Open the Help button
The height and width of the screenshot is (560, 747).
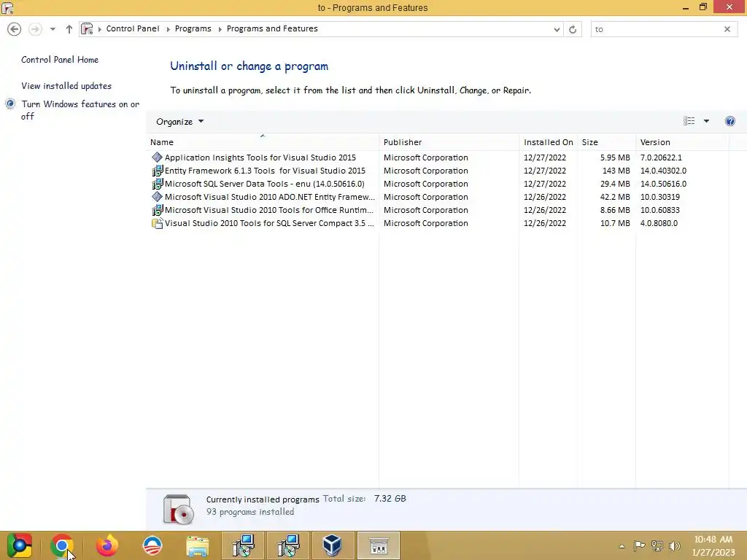tap(729, 121)
